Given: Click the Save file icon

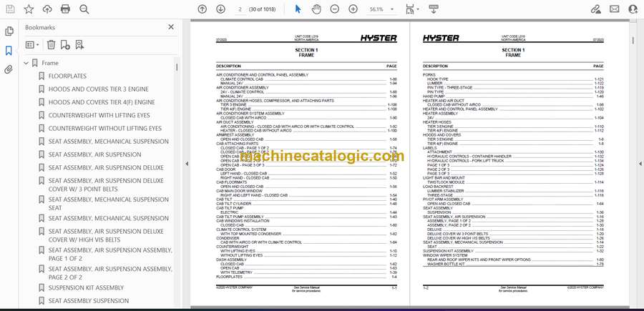Looking at the screenshot, I should click(x=10, y=9).
